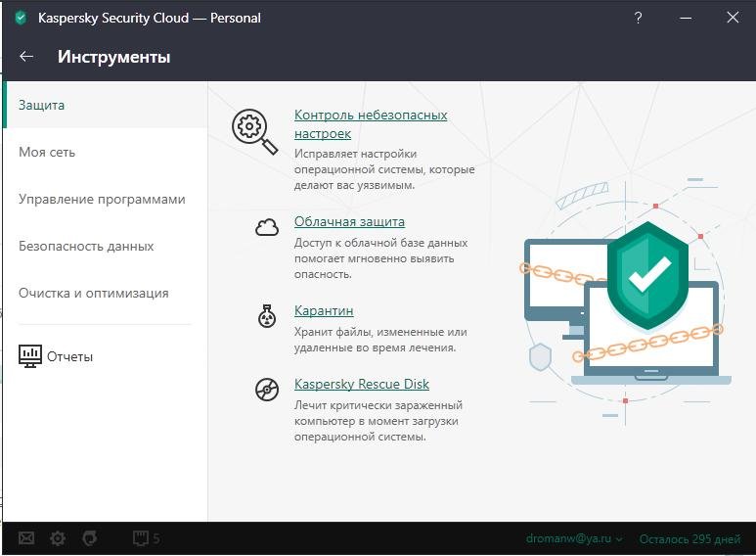This screenshot has height=556, width=756.
Task: Click the Отчеты monitor chart icon
Action: point(30,356)
